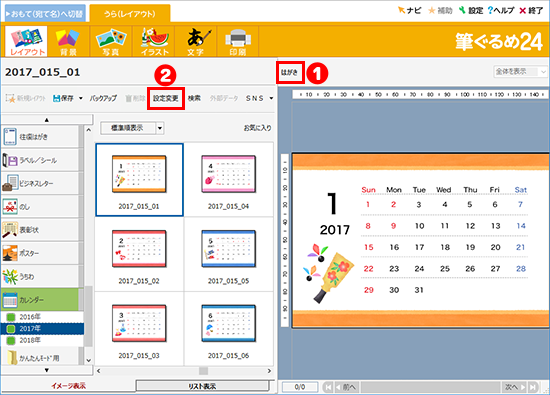The width and height of the screenshot is (550, 395).
Task: Switch to リスト表示 view mode
Action: [202, 386]
